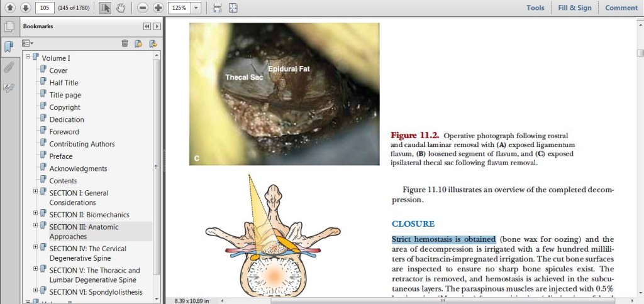
Task: Open the Volume I bookmark
Action: (56, 58)
